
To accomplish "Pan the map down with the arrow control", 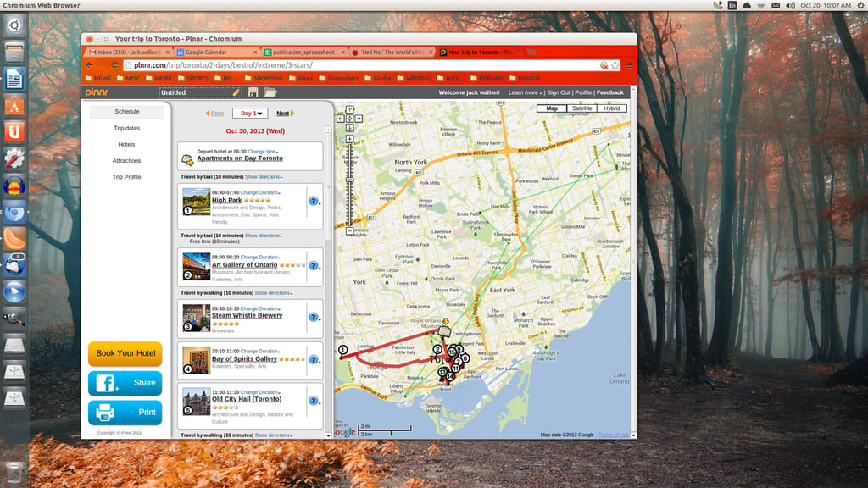I will (x=349, y=127).
